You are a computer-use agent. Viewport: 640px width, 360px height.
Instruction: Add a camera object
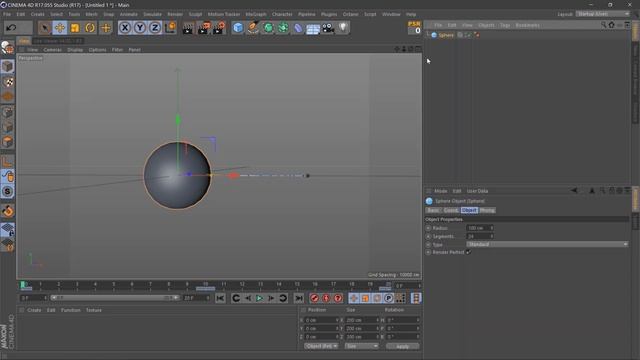click(x=328, y=28)
